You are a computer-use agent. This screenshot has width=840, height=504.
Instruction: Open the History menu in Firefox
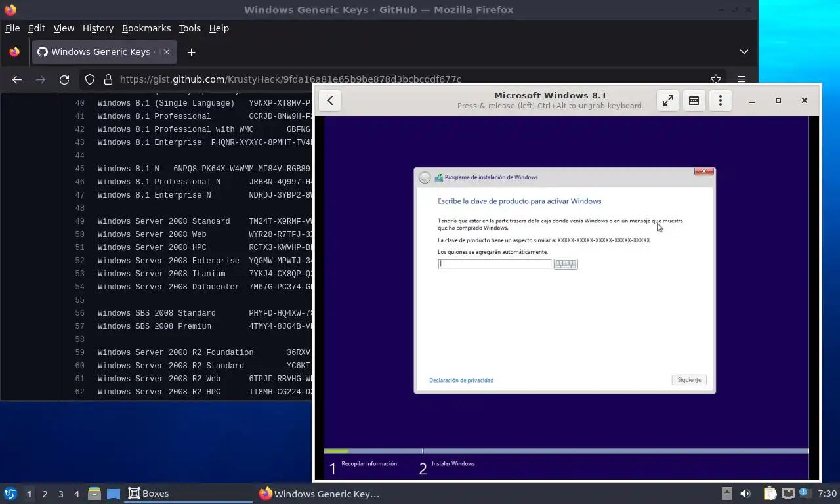click(x=98, y=28)
